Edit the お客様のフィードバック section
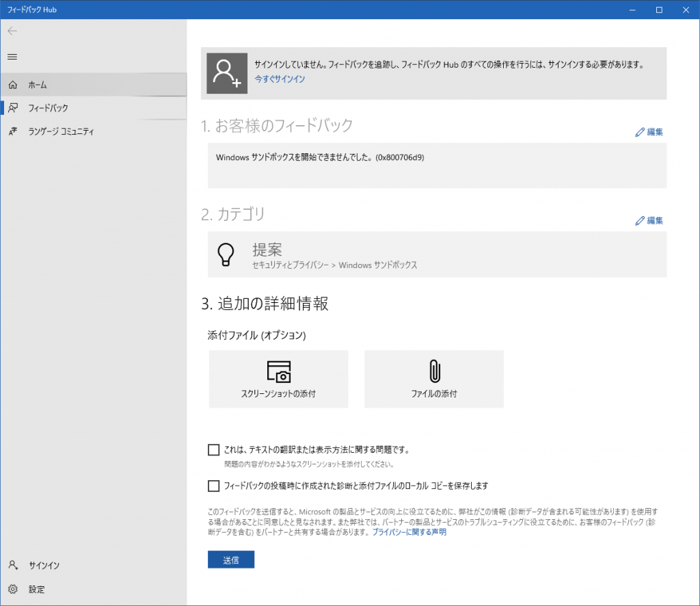 (649, 132)
